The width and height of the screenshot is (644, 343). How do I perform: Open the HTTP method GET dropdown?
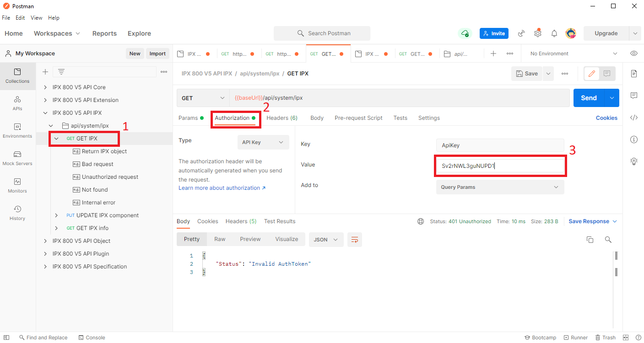point(203,98)
